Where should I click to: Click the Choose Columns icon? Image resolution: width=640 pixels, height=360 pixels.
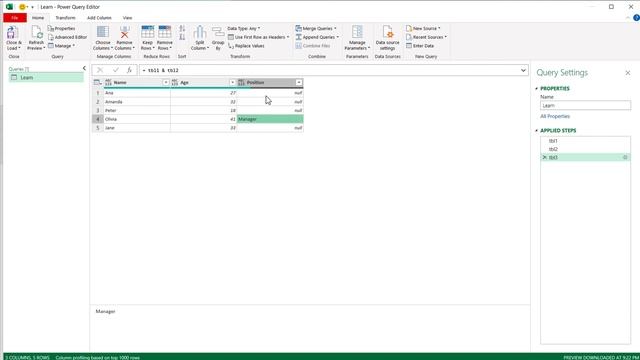tap(103, 32)
